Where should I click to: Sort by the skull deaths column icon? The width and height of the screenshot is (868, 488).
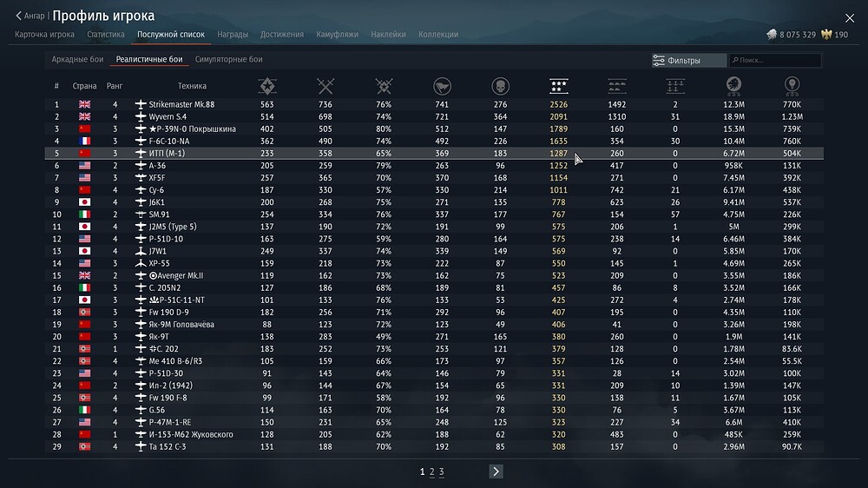coord(500,86)
